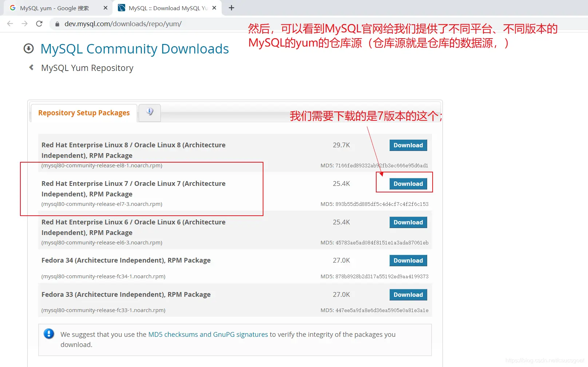588x367 pixels.
Task: Click the back chevron beside MySQL Yum Repository
Action: point(32,67)
